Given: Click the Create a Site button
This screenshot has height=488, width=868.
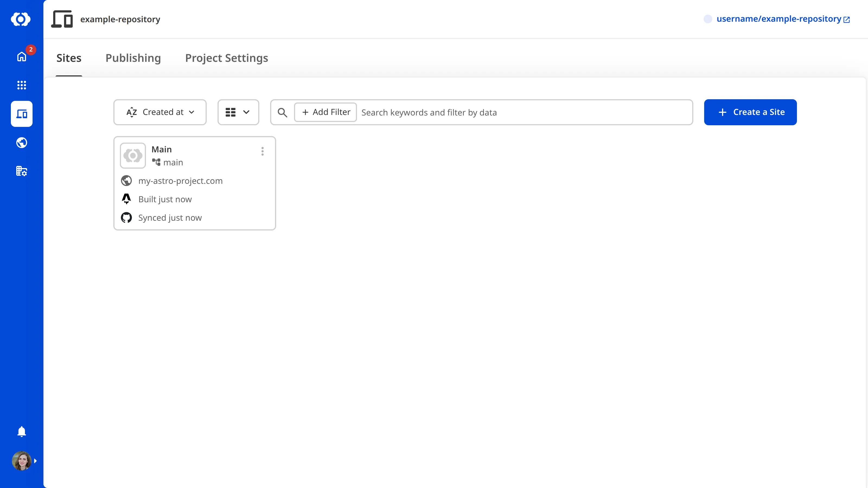Looking at the screenshot, I should coord(750,112).
